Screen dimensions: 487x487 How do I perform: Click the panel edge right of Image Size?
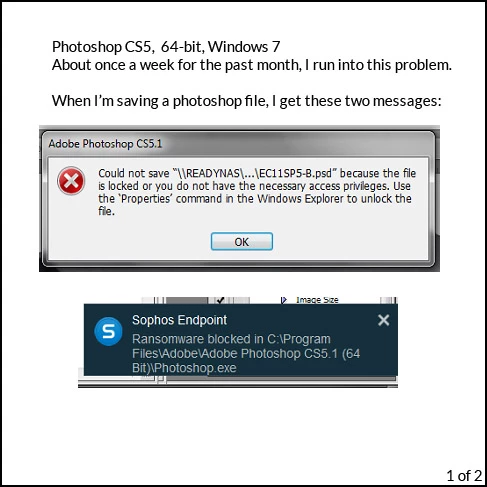point(388,300)
